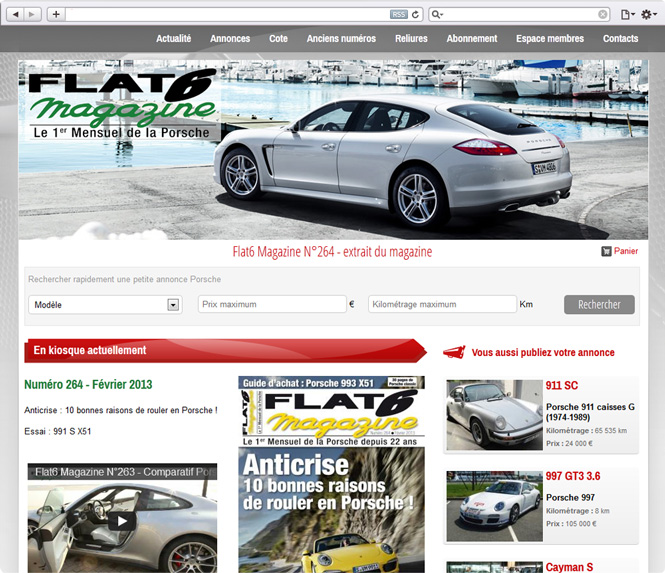Focus the Kilométrage maximum field
The image size is (665, 573).
[442, 304]
